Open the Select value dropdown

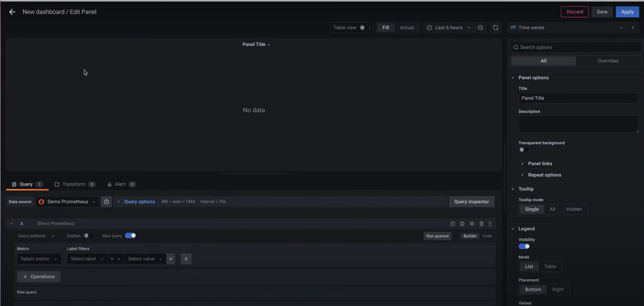pos(145,259)
